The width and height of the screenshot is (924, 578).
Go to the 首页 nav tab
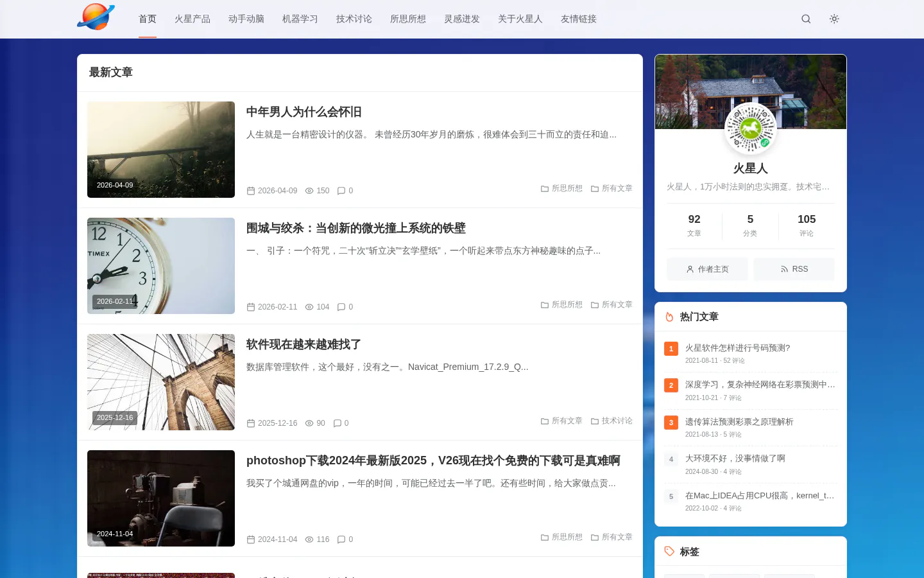(148, 19)
